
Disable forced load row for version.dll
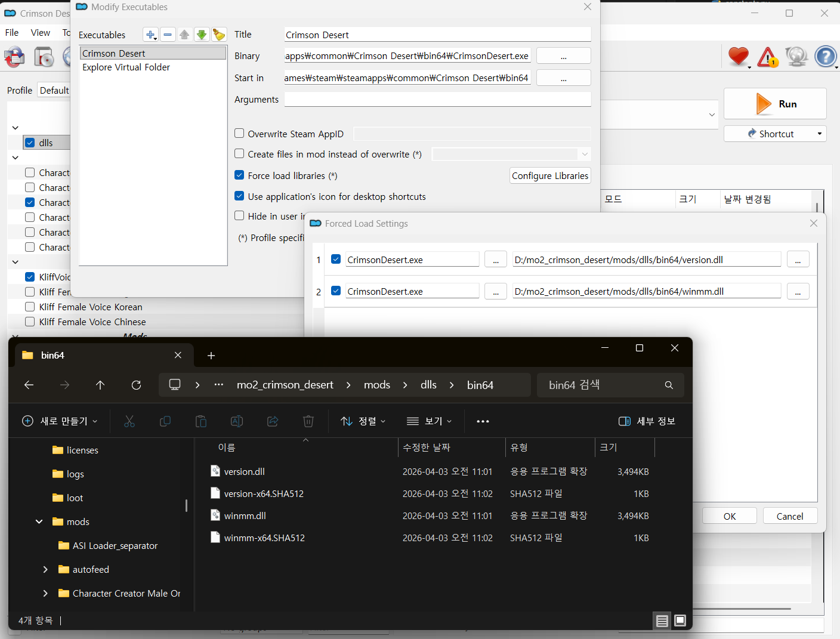point(336,260)
